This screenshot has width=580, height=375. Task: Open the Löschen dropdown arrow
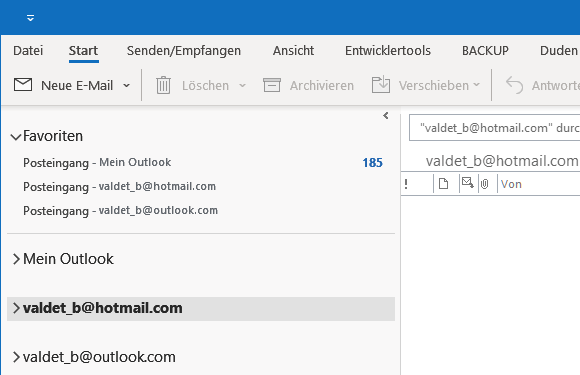pos(242,86)
